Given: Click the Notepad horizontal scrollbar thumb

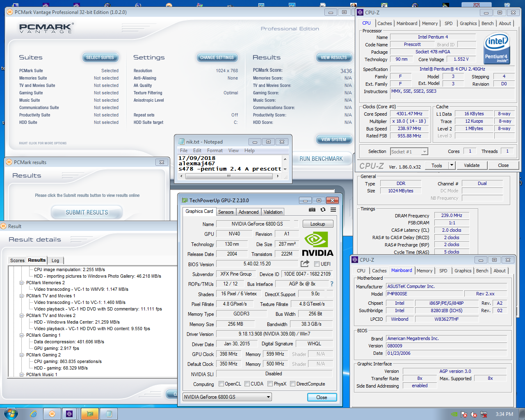Looking at the screenshot, I should (228, 176).
